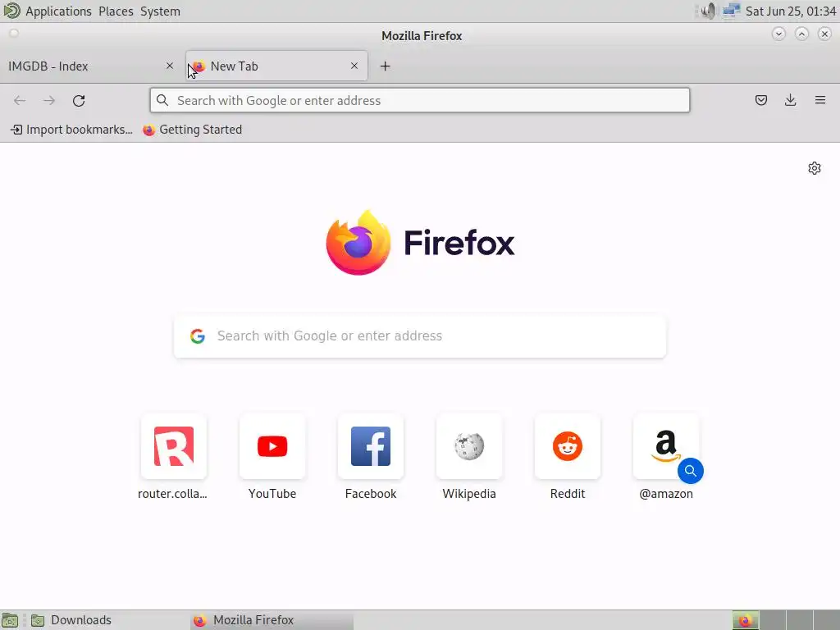Viewport: 840px width, 630px height.
Task: Open the Places menu
Action: tap(116, 11)
